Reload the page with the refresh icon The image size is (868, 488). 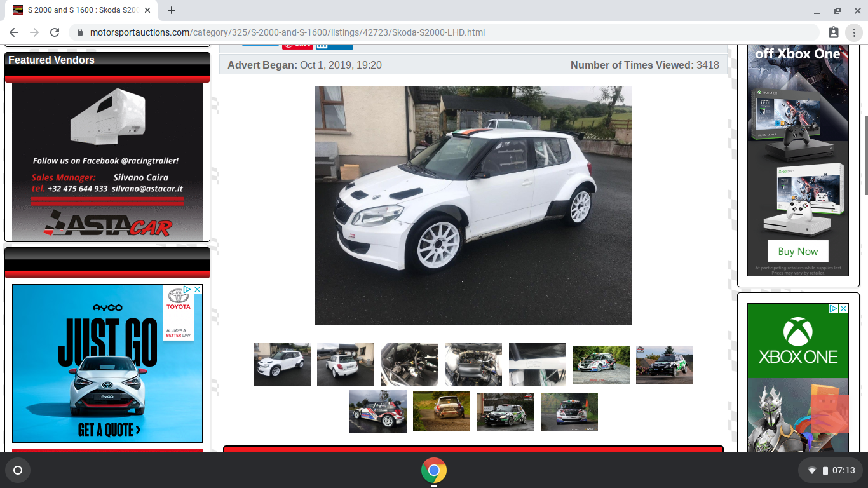tap(55, 32)
